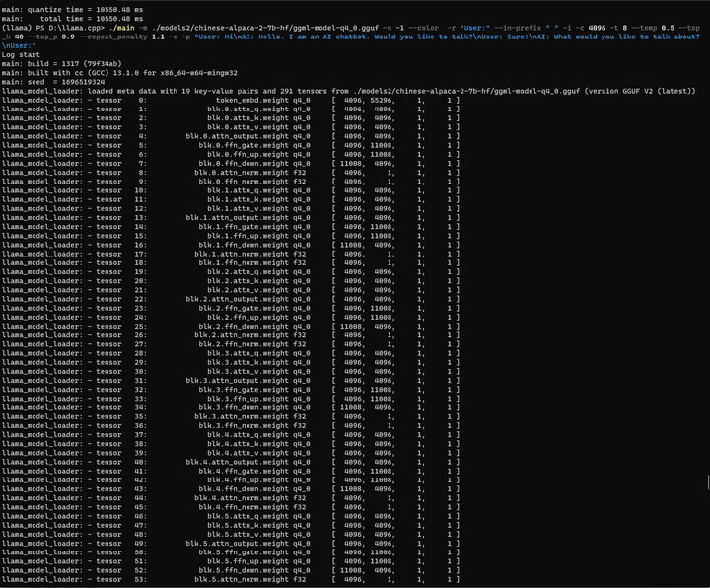Select the 'blk.3.attn_output.weight' tensor 31 row

pyautogui.click(x=231, y=381)
